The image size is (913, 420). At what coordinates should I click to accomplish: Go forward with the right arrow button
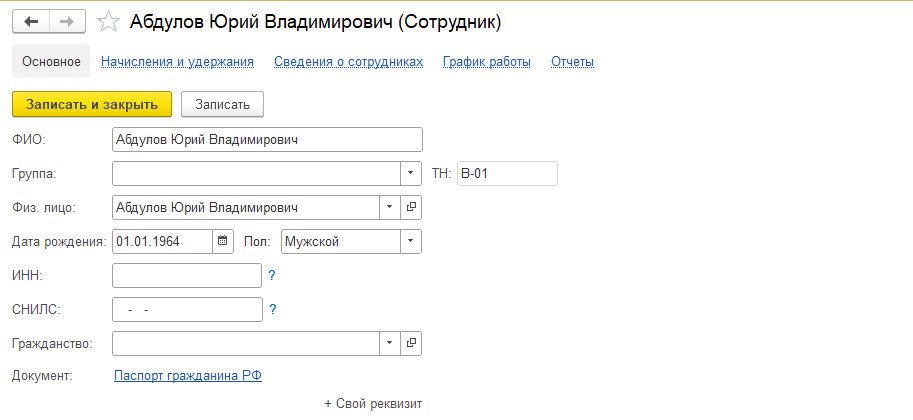68,22
